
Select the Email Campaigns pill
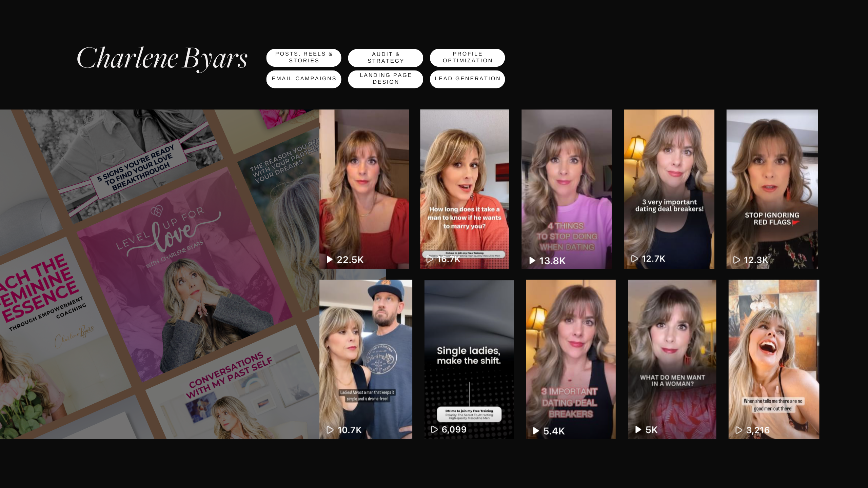click(x=304, y=79)
